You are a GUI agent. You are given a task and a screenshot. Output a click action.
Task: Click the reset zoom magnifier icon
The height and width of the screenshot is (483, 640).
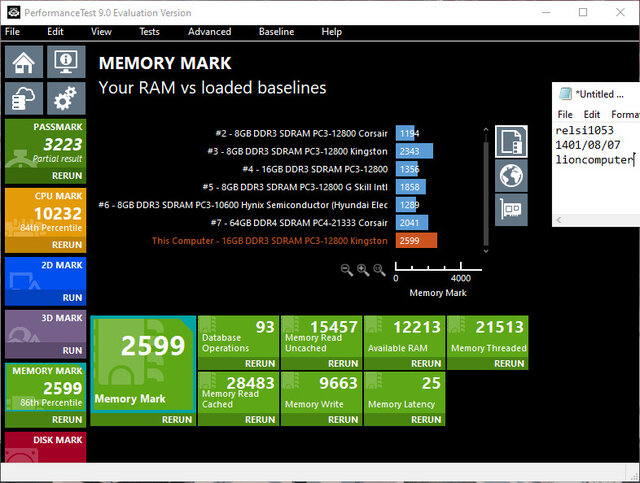coord(381,269)
